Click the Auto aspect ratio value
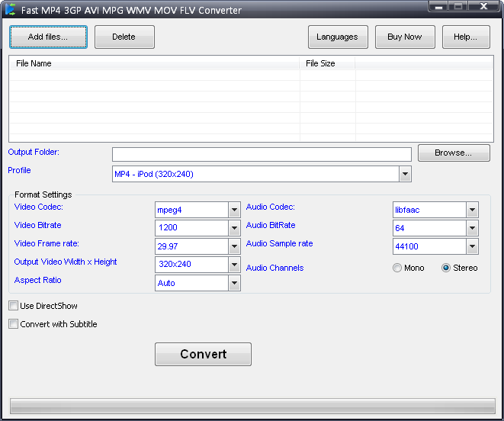Viewport: 504px width, 421px height. point(166,283)
